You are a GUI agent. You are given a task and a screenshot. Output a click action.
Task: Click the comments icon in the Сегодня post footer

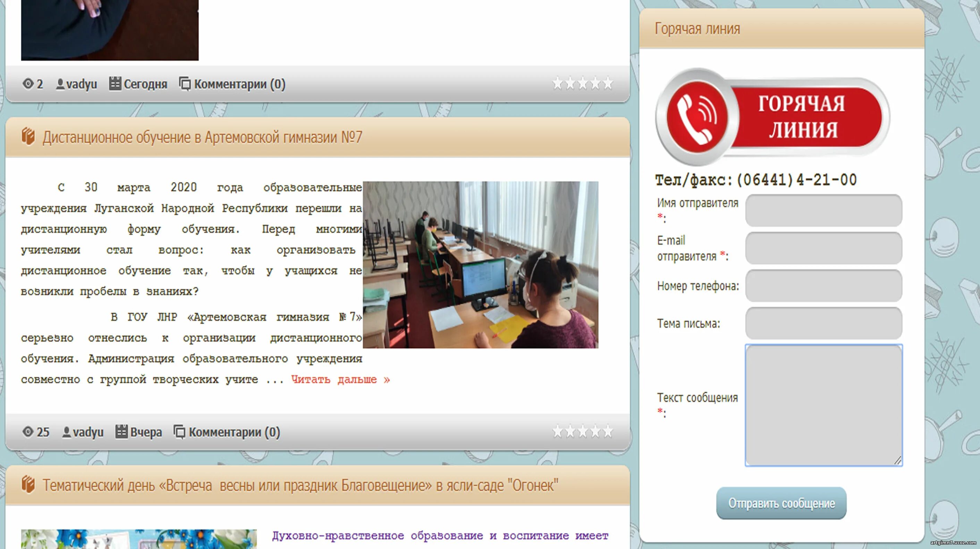pos(185,83)
